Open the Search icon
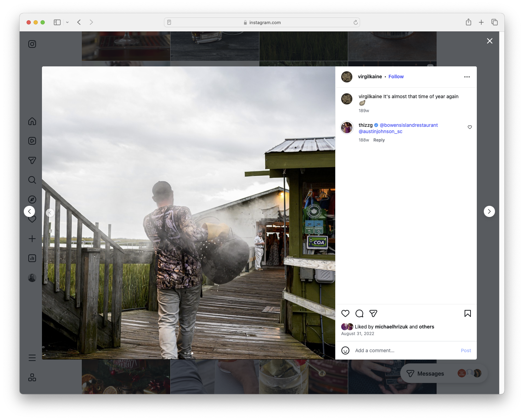Screen dimensions: 524x420 (32, 180)
